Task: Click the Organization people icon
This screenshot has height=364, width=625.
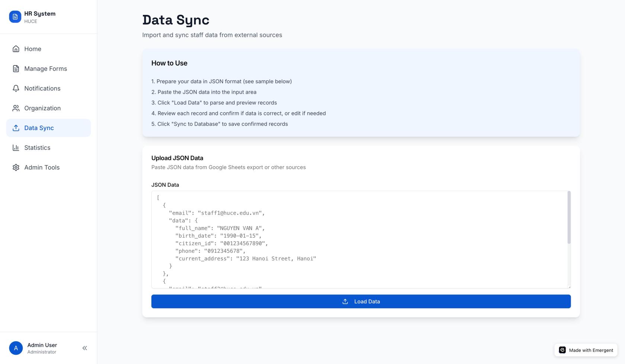Action: pyautogui.click(x=16, y=108)
